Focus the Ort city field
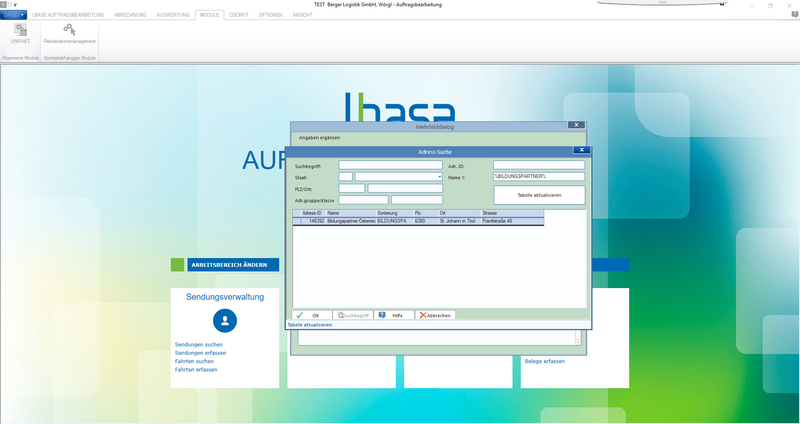Image resolution: width=800 pixels, height=424 pixels. coord(405,188)
